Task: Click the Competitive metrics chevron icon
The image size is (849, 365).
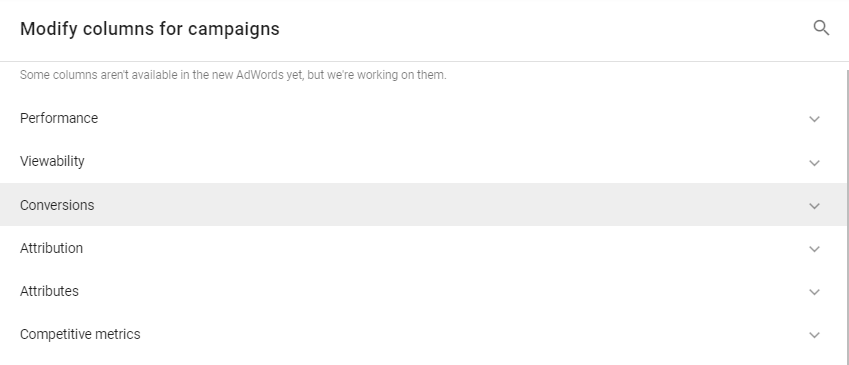Action: pyautogui.click(x=814, y=335)
